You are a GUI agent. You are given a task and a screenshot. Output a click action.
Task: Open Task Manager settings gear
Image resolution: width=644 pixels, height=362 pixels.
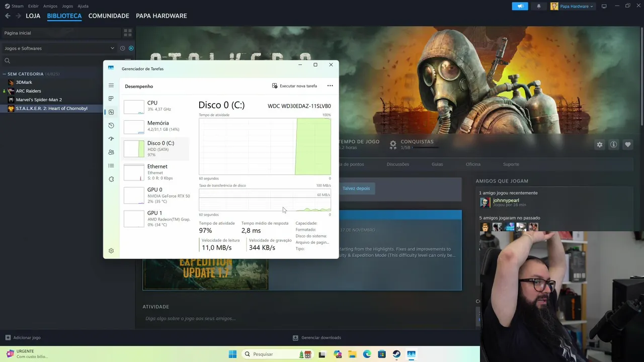pos(111,251)
